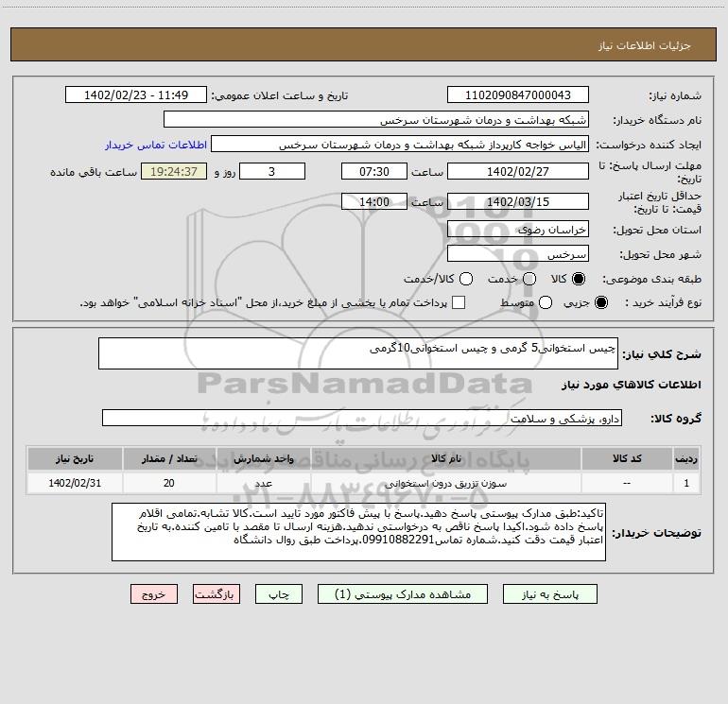Click the اطلاعات کالاهای مورد نیاز heading
Screen dimensions: 728x704
pos(631,385)
